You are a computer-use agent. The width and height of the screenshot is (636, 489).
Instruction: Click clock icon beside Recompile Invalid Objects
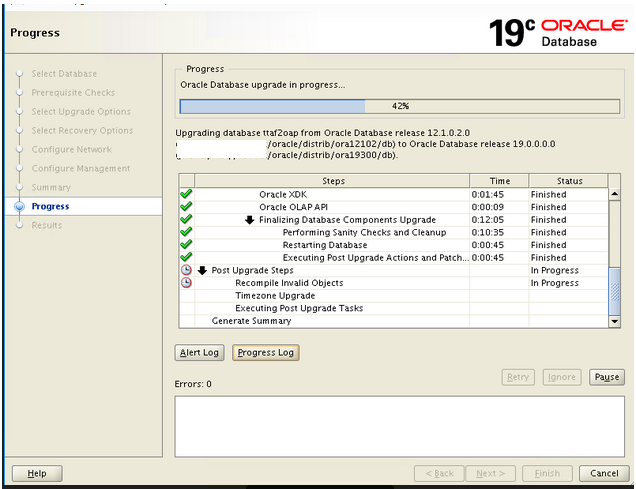(x=186, y=283)
